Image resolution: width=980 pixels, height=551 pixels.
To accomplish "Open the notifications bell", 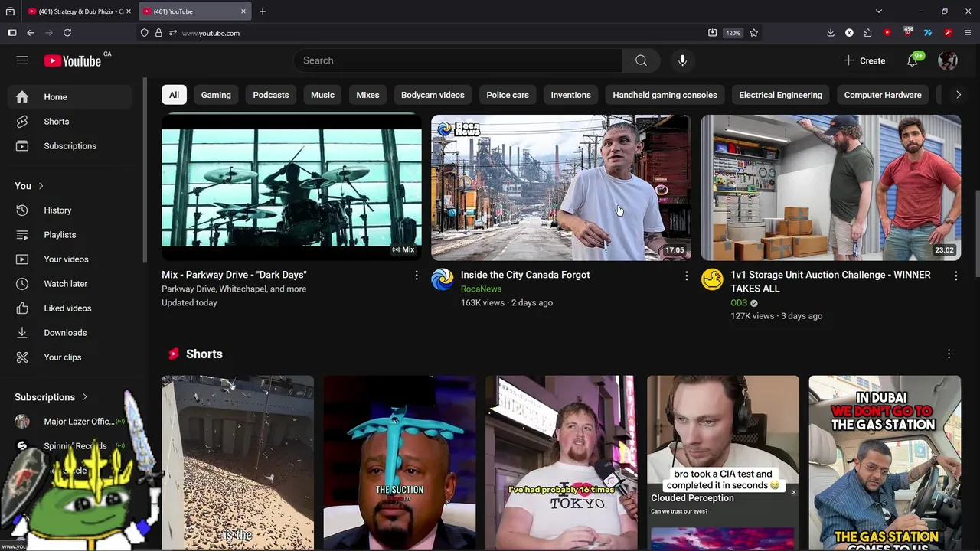I will [913, 60].
